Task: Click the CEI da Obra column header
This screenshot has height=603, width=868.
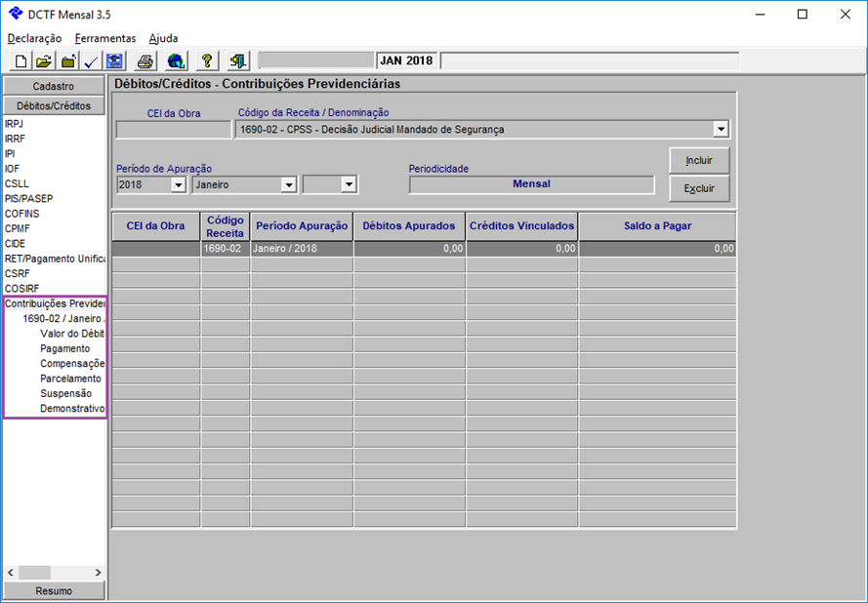Action: [155, 226]
